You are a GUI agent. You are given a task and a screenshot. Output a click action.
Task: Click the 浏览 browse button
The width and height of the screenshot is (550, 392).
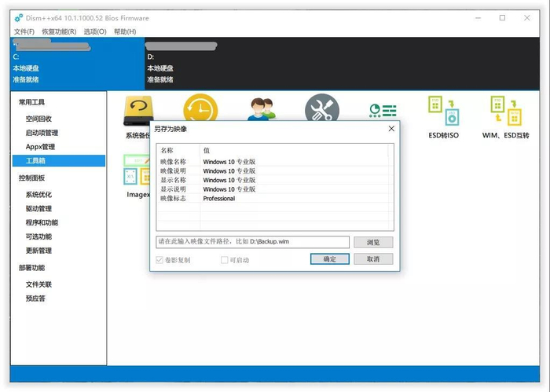pyautogui.click(x=373, y=242)
